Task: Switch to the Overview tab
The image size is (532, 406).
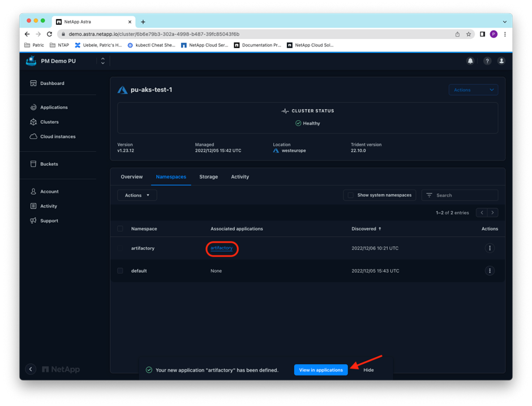Action: click(x=132, y=177)
